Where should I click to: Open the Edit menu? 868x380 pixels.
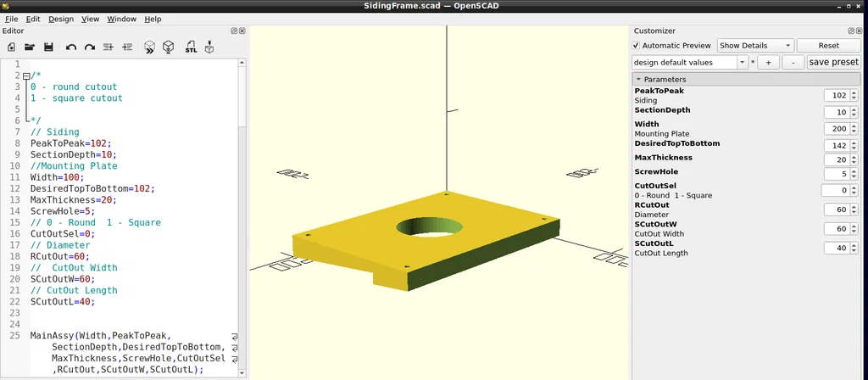click(33, 19)
